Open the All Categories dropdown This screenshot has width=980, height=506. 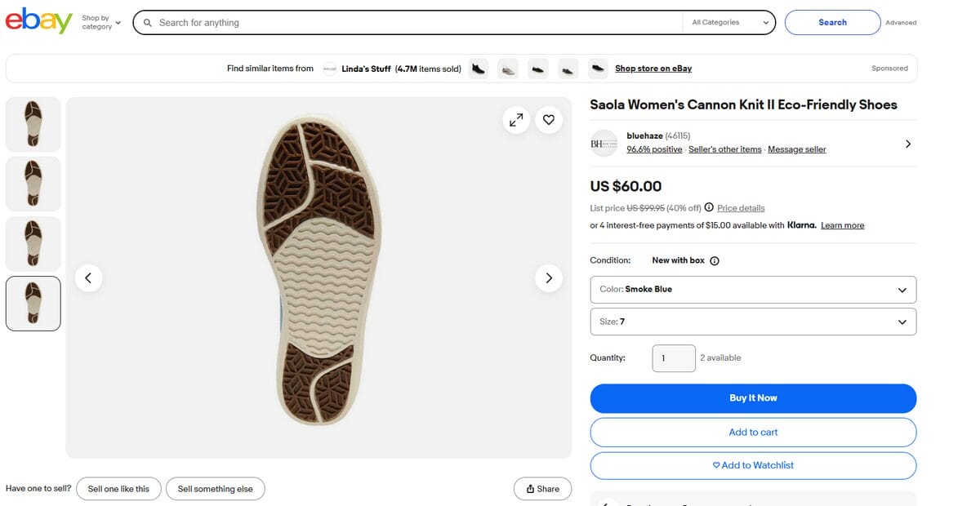coord(729,22)
